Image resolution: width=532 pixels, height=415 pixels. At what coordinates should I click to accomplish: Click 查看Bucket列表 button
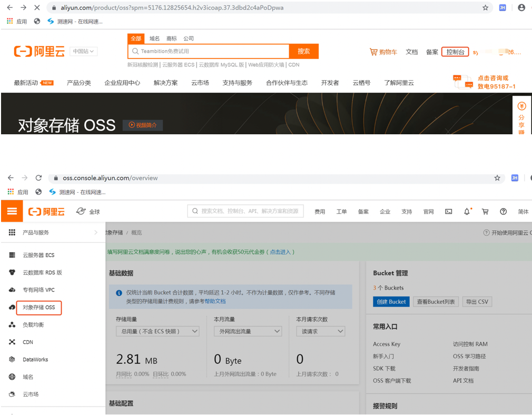pos(436,302)
